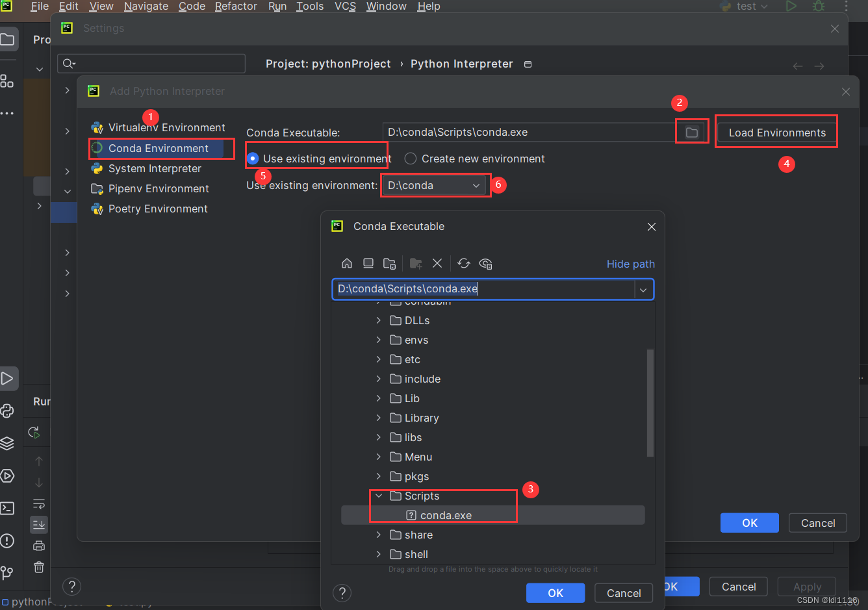The image size is (868, 610).
Task: Open the Run tool window icon
Action: 7,378
